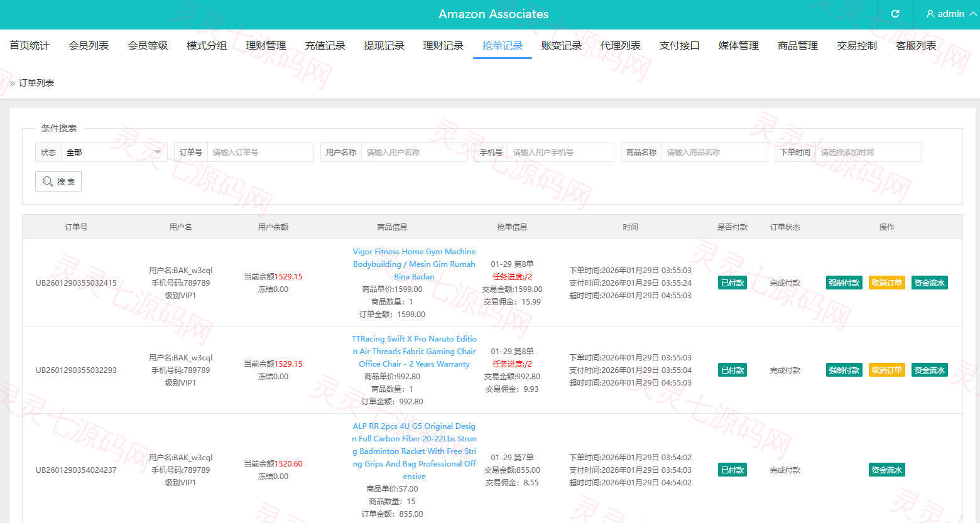Click 已付款 badge for order UB2601290355032415

732,283
